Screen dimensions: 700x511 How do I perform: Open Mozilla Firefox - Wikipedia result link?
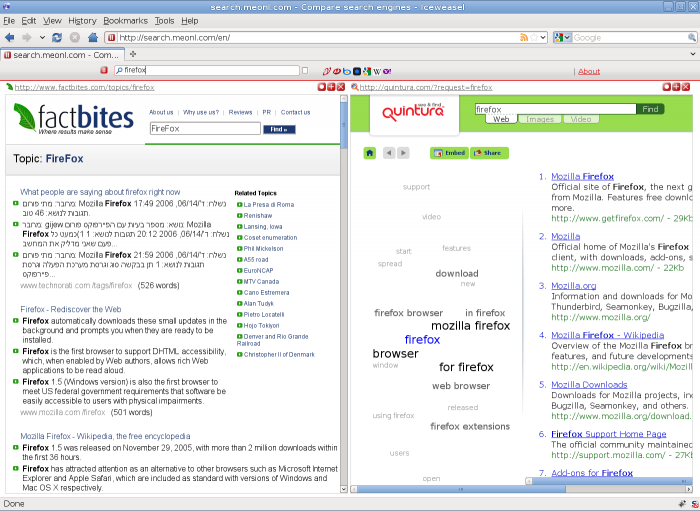[x=608, y=335]
